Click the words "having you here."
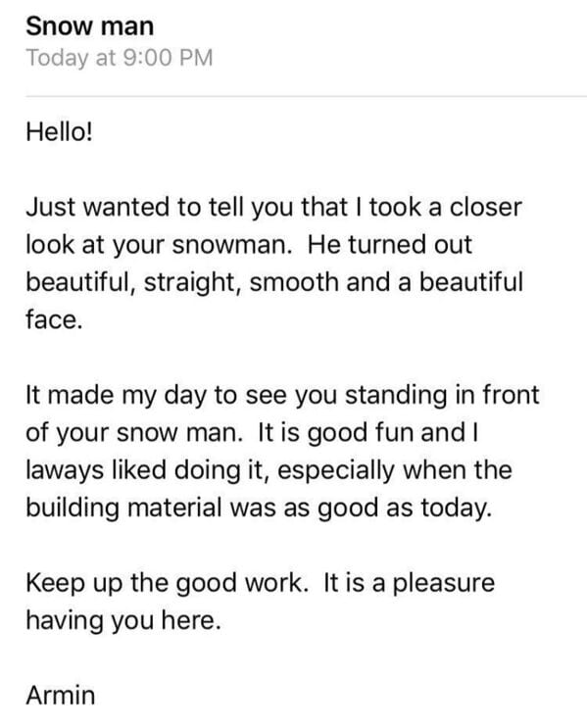The height and width of the screenshot is (728, 587). point(123,621)
